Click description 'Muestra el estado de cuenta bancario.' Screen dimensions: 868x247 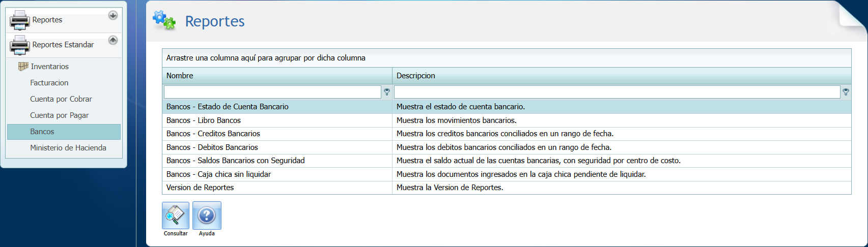[461, 107]
